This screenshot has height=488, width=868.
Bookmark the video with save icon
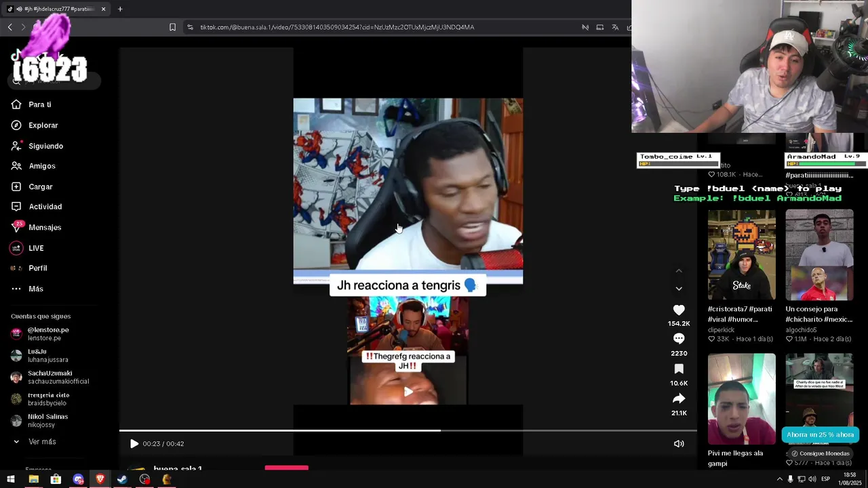(x=679, y=369)
